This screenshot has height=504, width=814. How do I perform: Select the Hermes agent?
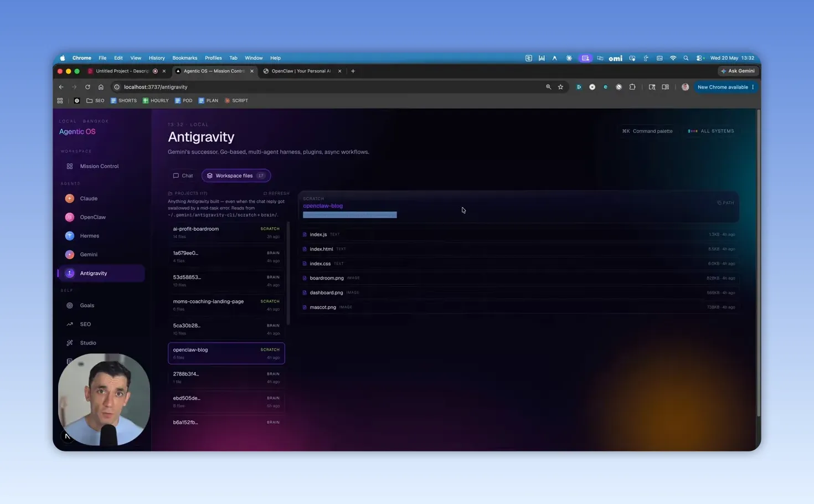(101, 236)
